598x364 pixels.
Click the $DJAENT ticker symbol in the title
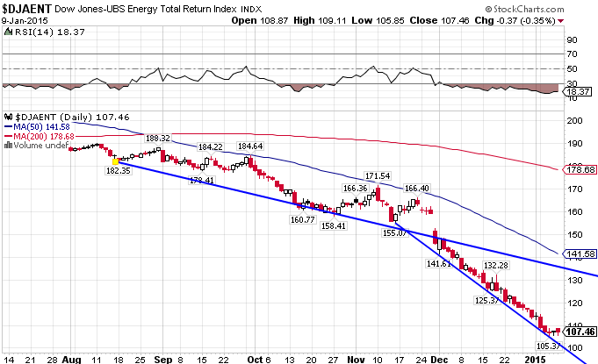(x=26, y=9)
